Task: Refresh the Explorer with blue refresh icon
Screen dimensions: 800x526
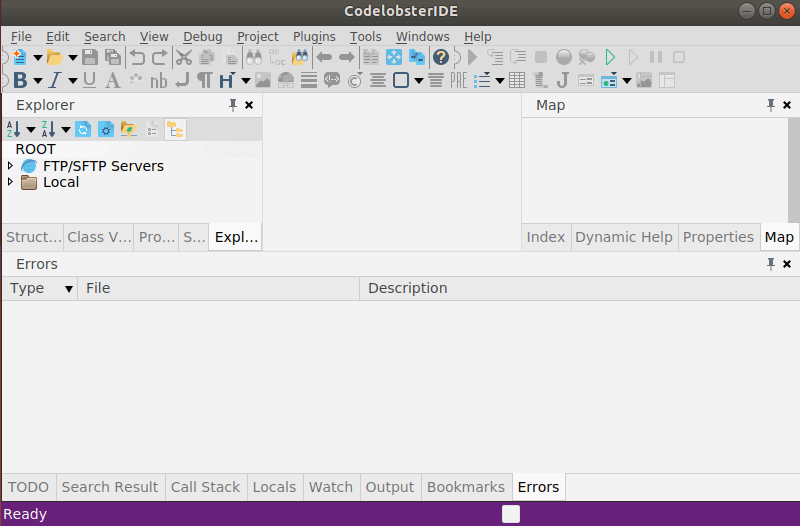Action: 83,130
